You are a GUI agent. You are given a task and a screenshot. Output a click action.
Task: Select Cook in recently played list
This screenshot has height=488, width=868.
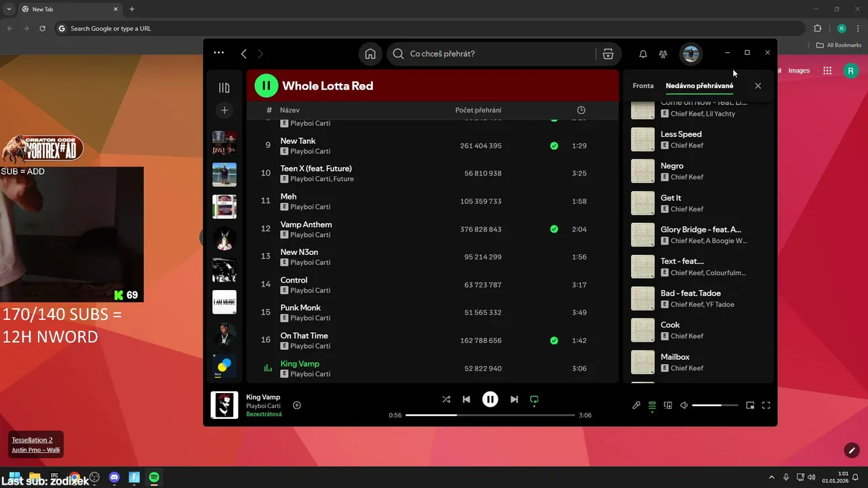click(x=698, y=330)
